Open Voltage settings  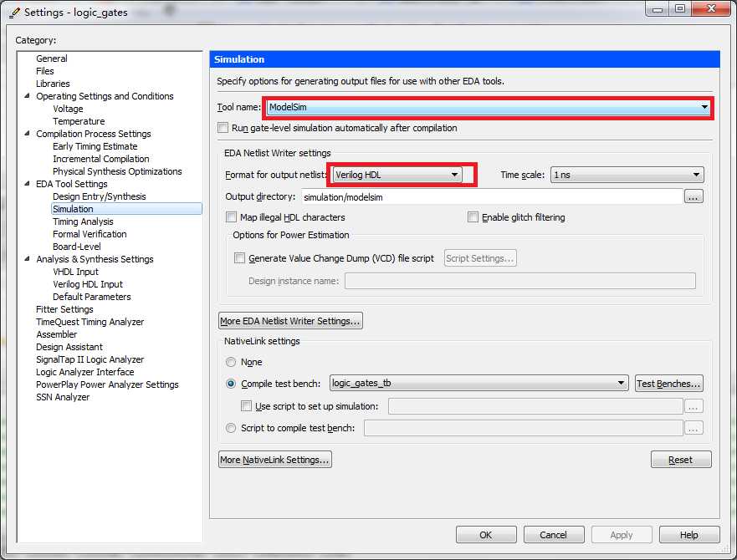pyautogui.click(x=68, y=109)
